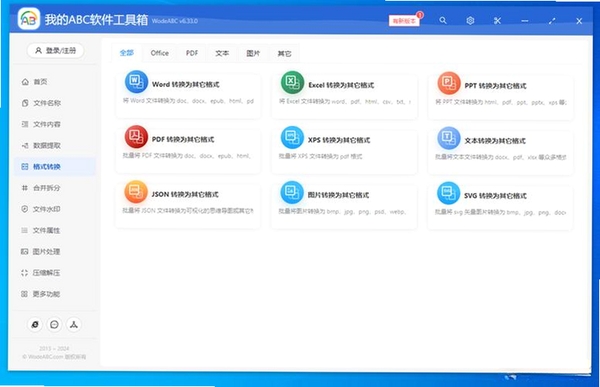Screen dimensions: 600x387
Task: Click the SVG icon on the SVG card
Action: click(448, 193)
